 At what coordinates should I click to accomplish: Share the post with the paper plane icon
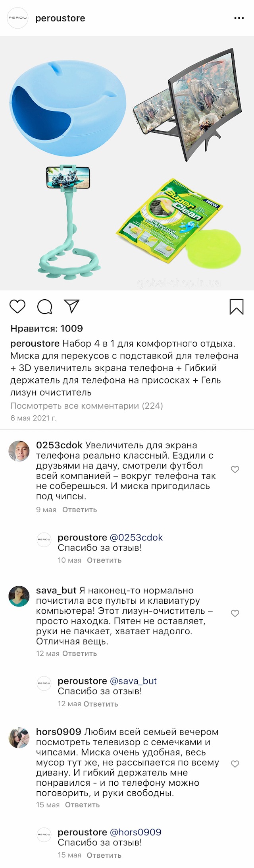point(72,306)
